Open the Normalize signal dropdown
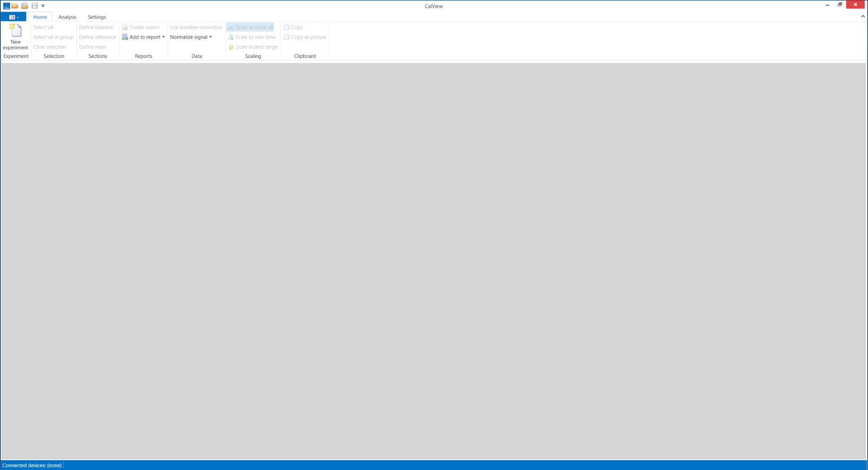The image size is (868, 470). 191,37
